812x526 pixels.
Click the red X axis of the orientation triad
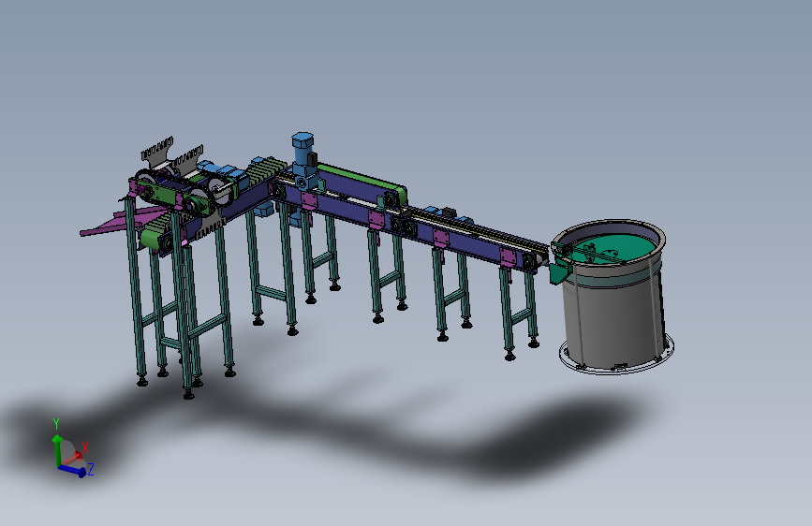(x=73, y=458)
